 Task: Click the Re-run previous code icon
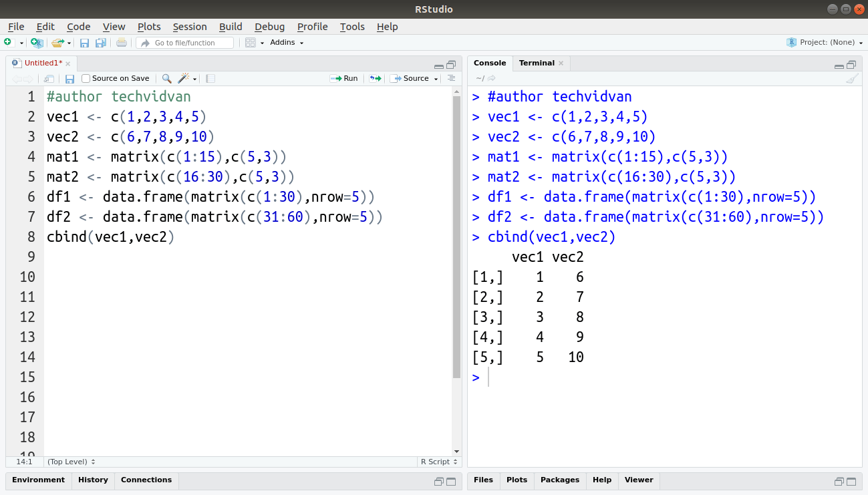tap(375, 79)
